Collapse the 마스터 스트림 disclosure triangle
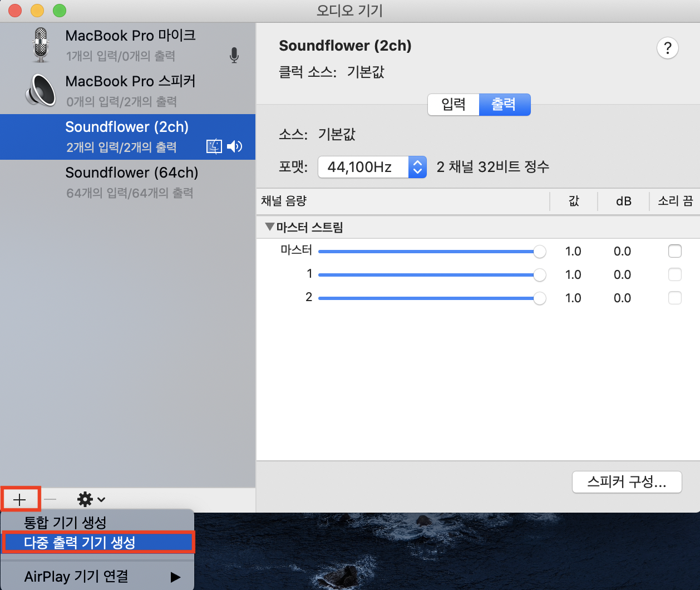Viewport: 700px width, 590px height. point(270,227)
